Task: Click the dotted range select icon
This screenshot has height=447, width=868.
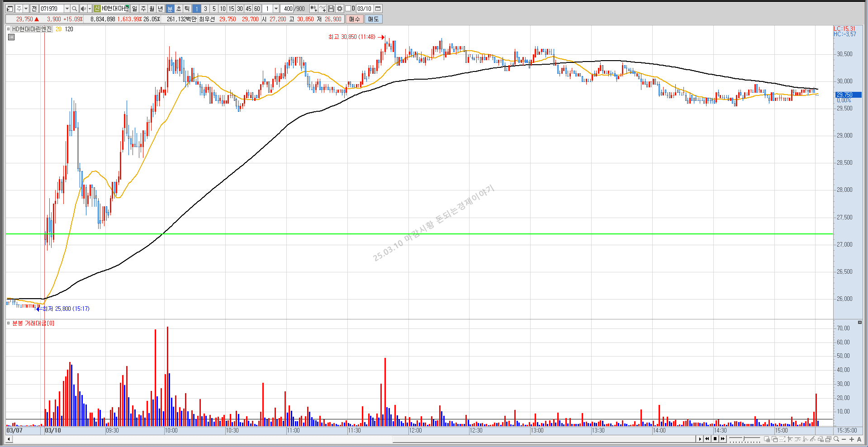Action: 783,439
